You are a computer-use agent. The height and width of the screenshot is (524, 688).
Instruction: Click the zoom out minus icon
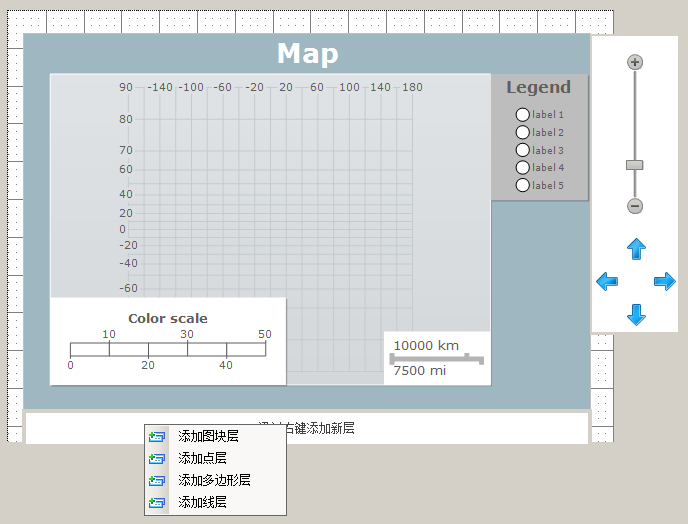(635, 206)
